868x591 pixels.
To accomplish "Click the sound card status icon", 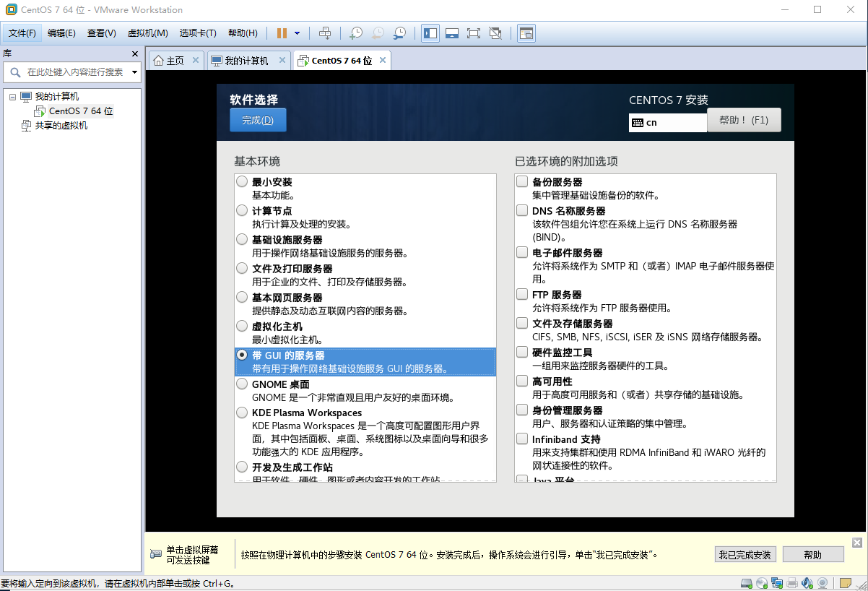I will click(x=807, y=583).
